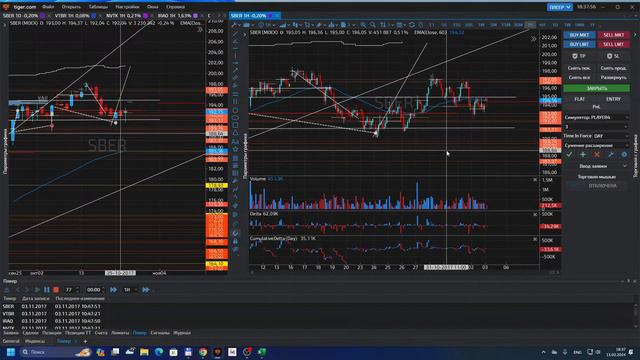Set stop loss with SL button
This screenshot has height=360, width=640.
(x=613, y=56)
